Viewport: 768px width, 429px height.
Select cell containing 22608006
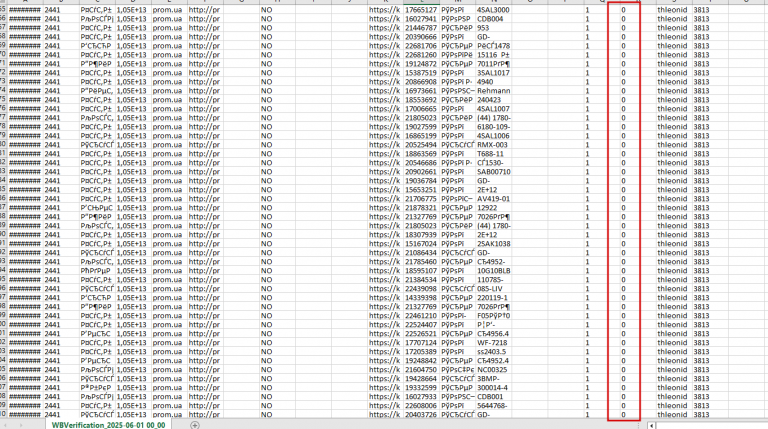pyautogui.click(x=421, y=405)
